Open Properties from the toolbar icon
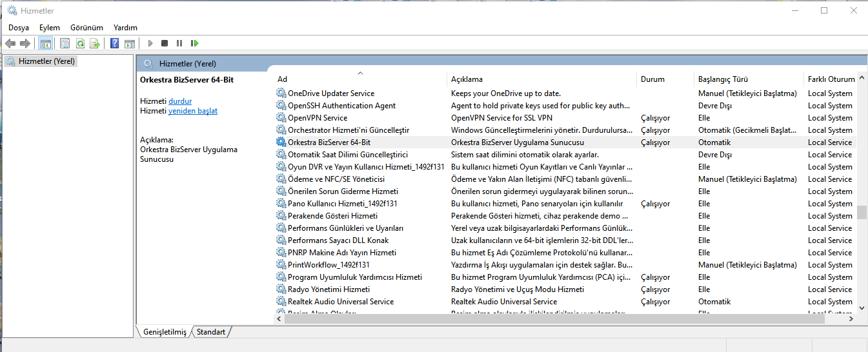Viewport: 868px width, 352px height. click(65, 43)
